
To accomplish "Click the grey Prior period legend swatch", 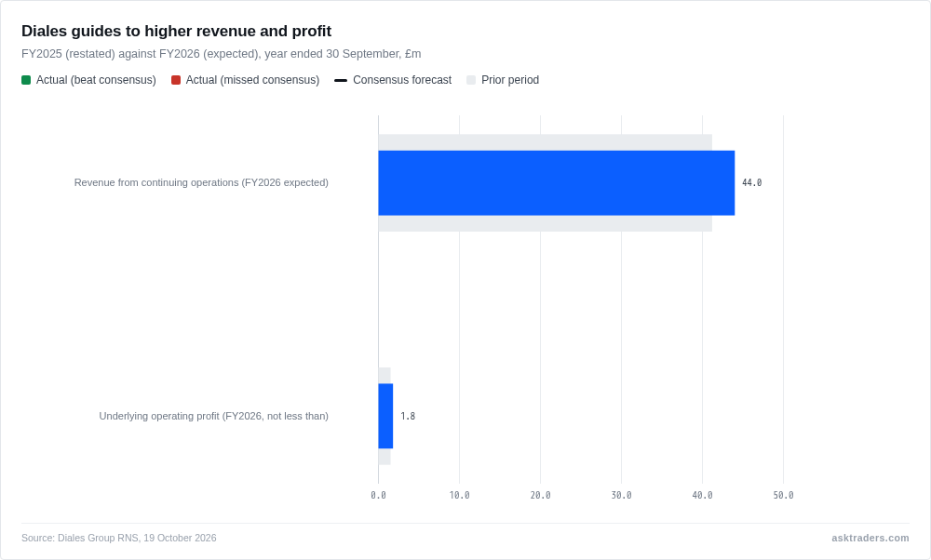I will tap(471, 80).
